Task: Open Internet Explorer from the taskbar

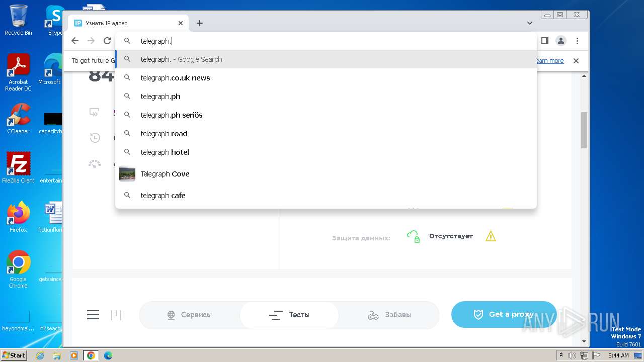Action: 40,355
